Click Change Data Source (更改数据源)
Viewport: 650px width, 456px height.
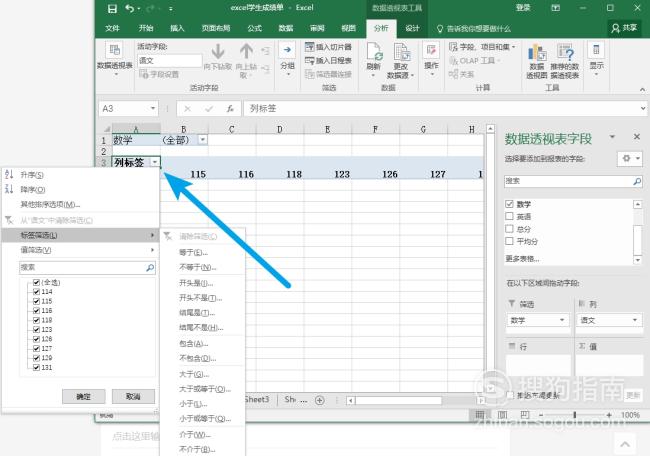[x=400, y=61]
